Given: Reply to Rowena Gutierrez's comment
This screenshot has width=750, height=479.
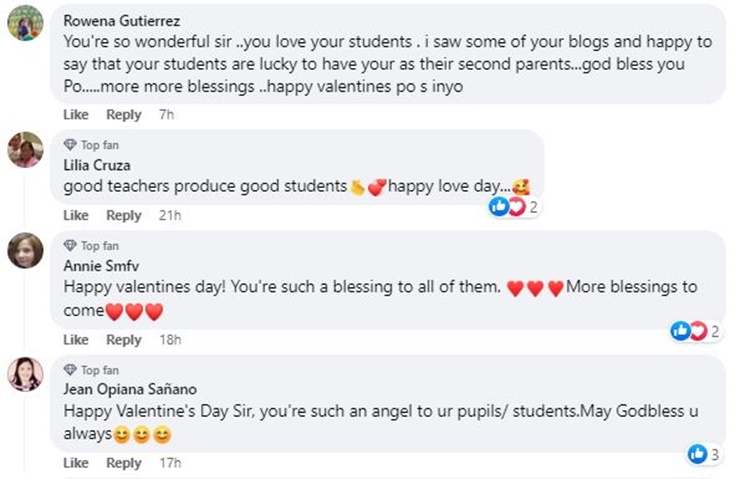Looking at the screenshot, I should point(124,115).
